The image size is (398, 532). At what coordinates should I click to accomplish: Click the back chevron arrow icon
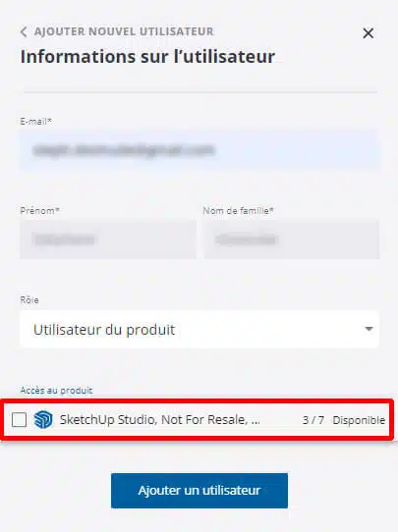(x=24, y=32)
